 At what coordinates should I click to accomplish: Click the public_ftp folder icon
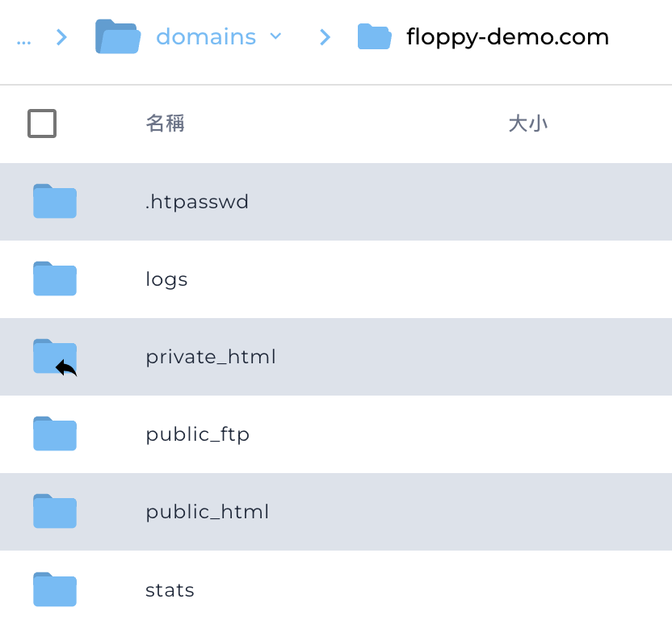tap(55, 434)
